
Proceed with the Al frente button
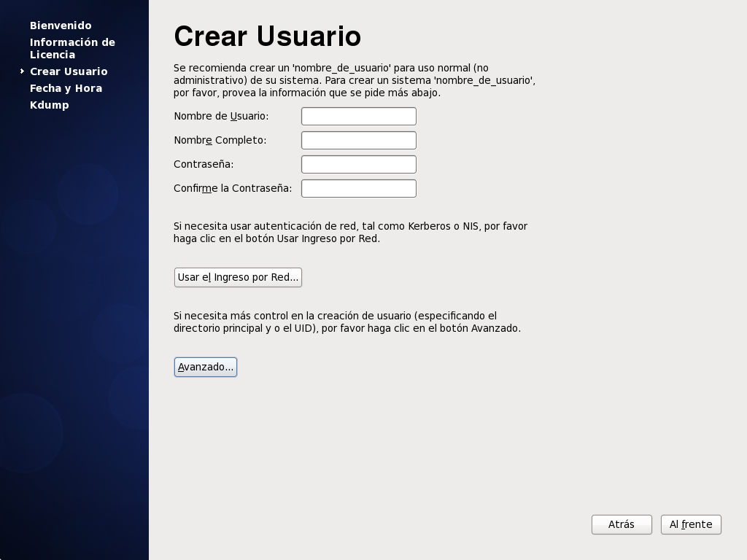[691, 525]
